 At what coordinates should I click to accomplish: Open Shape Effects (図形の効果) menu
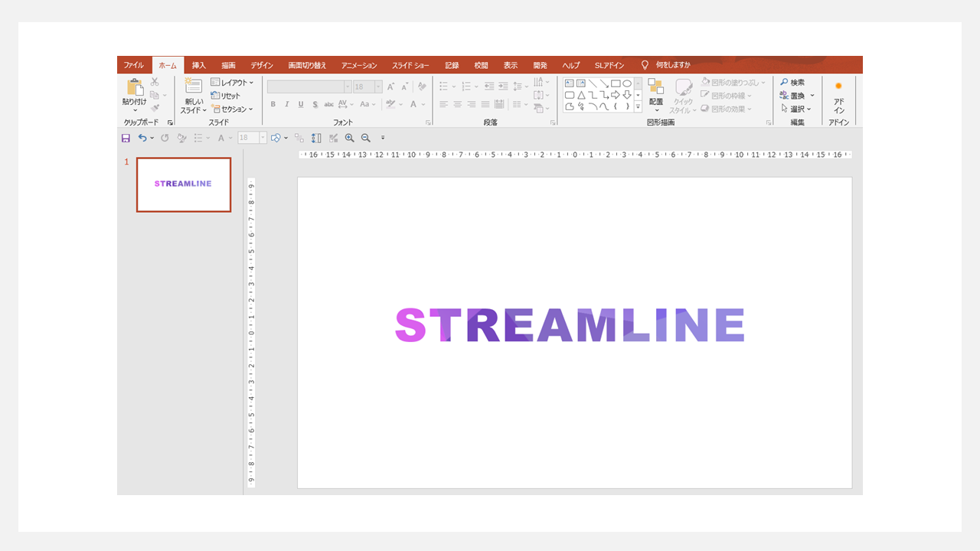(x=726, y=109)
